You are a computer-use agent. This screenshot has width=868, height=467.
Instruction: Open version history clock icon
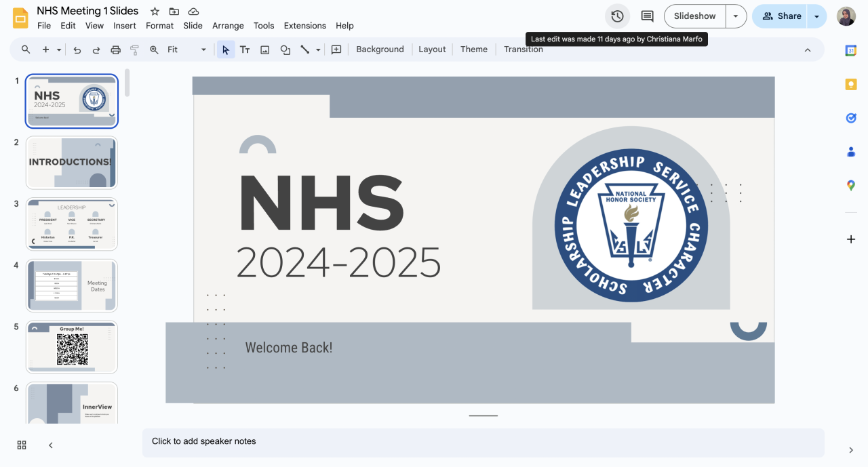pos(617,16)
